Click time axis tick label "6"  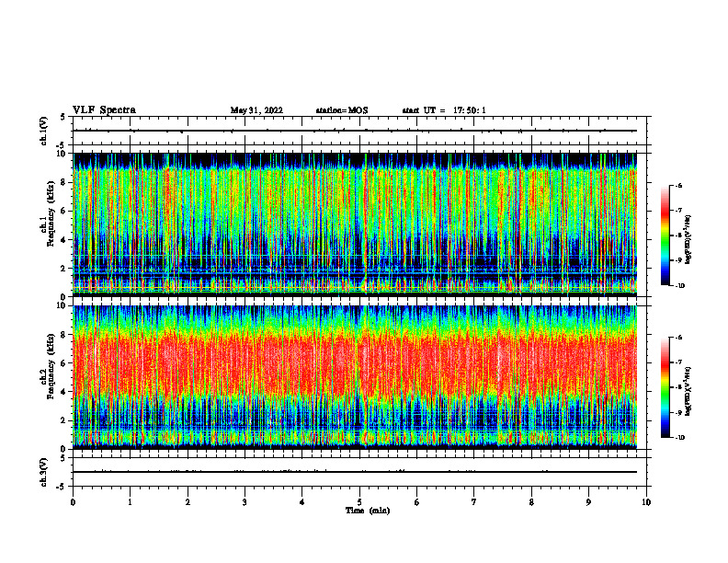point(417,502)
